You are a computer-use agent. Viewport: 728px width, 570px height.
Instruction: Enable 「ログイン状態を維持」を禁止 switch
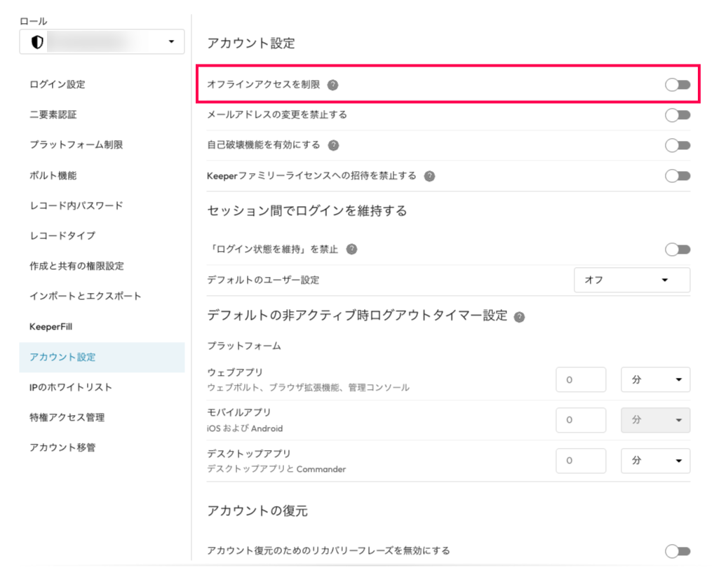pyautogui.click(x=678, y=250)
